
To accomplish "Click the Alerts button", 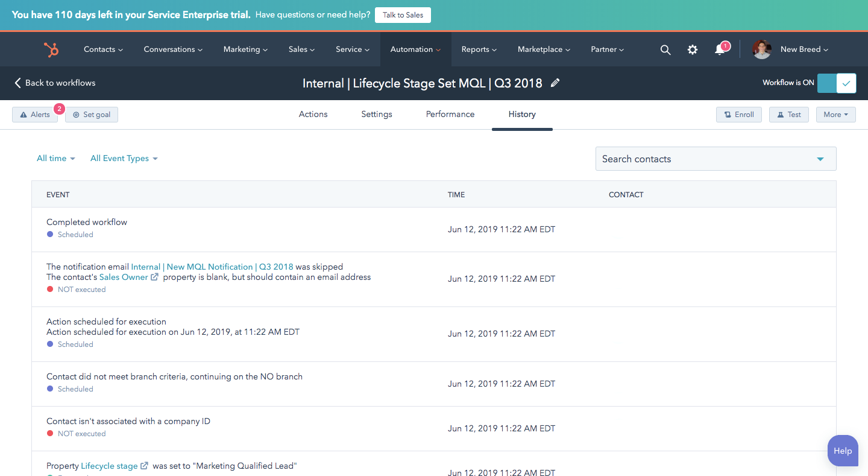I will pyautogui.click(x=35, y=115).
